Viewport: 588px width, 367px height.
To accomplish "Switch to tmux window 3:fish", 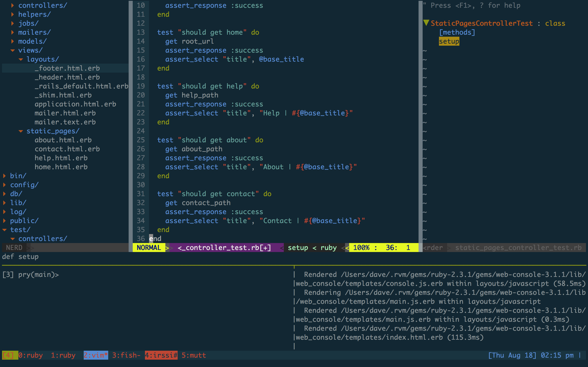I will coord(126,355).
